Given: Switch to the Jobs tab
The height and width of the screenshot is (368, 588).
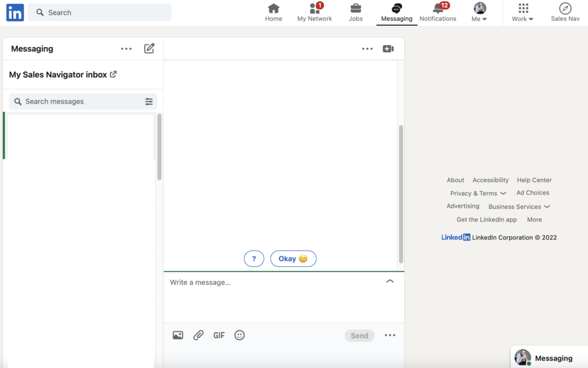Looking at the screenshot, I should click(355, 13).
